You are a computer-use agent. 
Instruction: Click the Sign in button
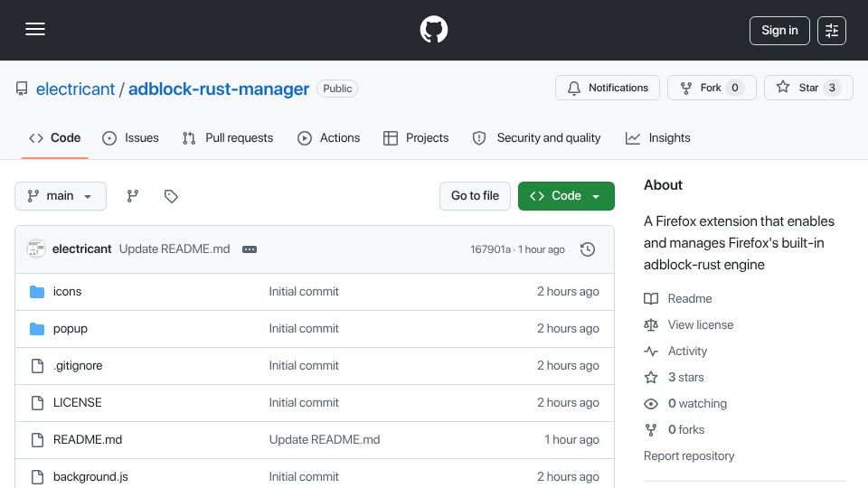(x=779, y=31)
